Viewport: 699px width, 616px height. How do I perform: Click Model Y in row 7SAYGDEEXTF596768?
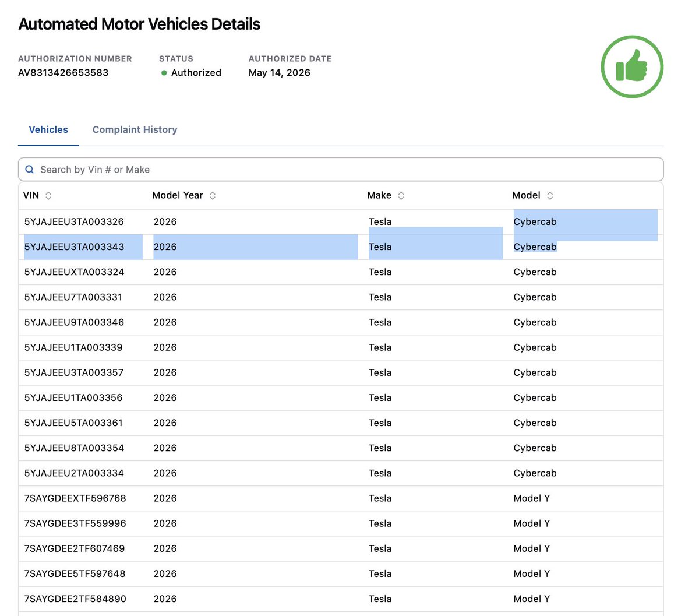531,498
